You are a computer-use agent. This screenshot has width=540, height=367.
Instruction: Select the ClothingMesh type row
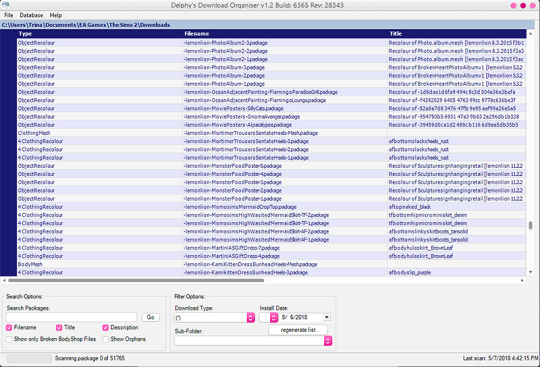(x=271, y=133)
